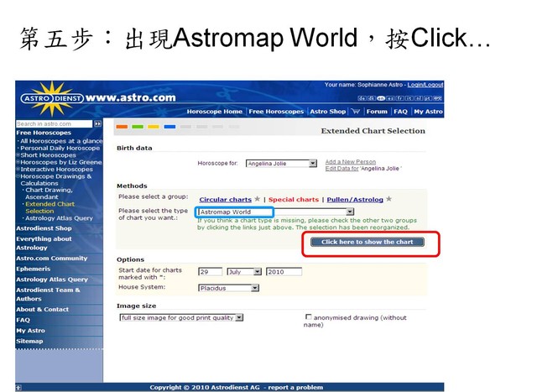This screenshot has height=392, width=537.
Task: Open Astro.com Community sidebar link
Action: [52, 258]
